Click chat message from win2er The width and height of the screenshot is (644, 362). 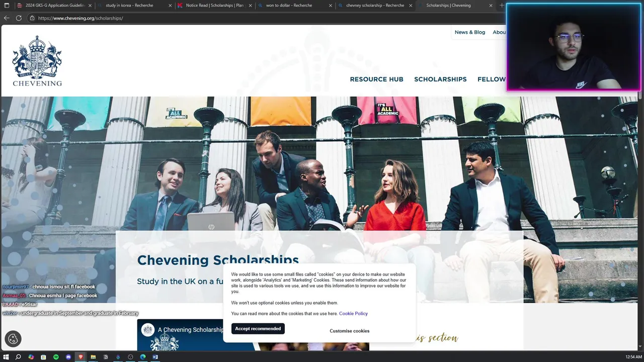tap(70, 313)
